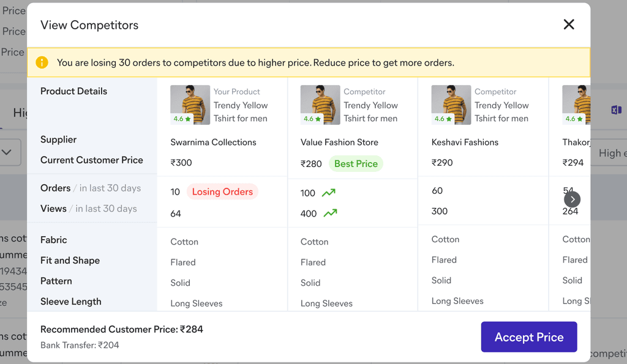Show next competitors with right arrow
Screen dimensions: 627x364
tap(573, 199)
